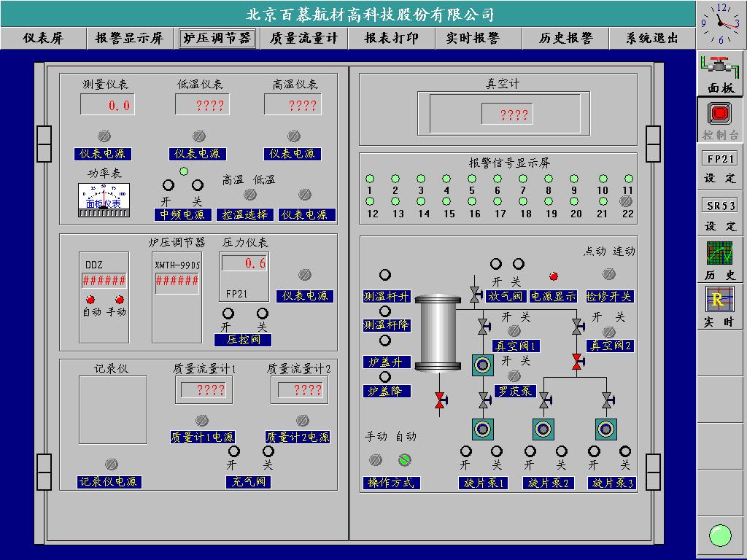747x560 pixels.
Task: Open the 历史 trend chart icon
Action: tap(720, 253)
